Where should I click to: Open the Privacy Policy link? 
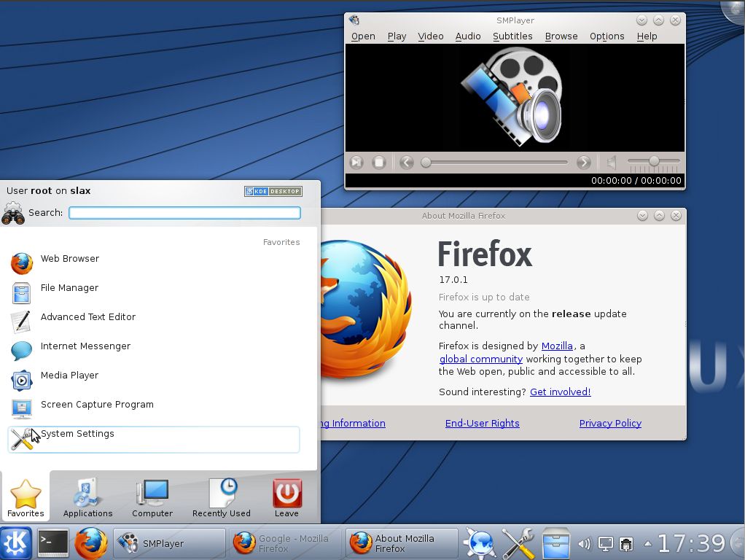(610, 424)
